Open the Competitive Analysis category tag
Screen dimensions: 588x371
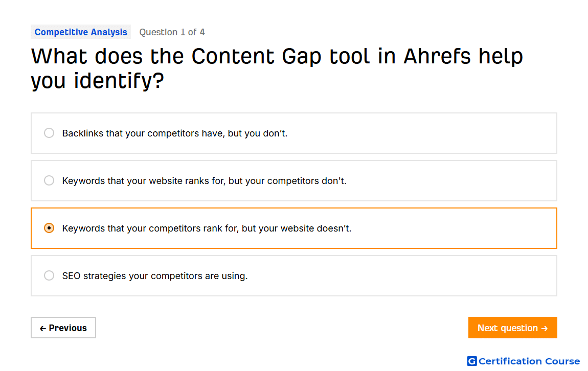pos(81,32)
